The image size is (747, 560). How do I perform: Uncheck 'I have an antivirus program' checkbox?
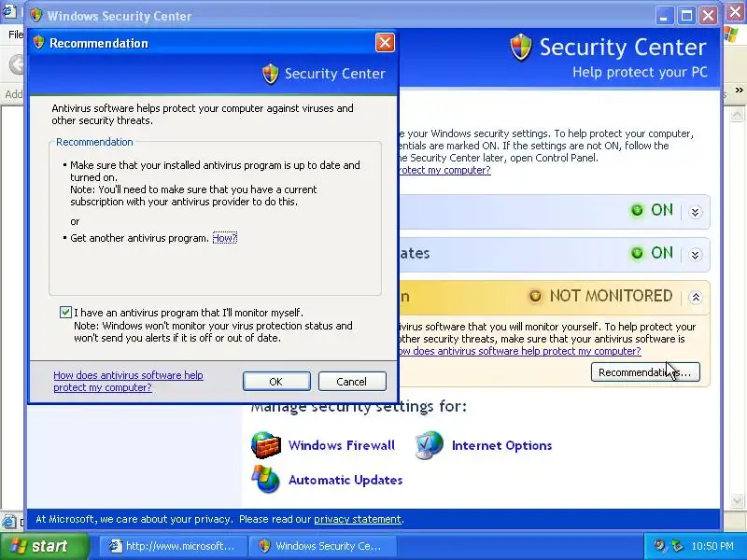pyautogui.click(x=65, y=313)
